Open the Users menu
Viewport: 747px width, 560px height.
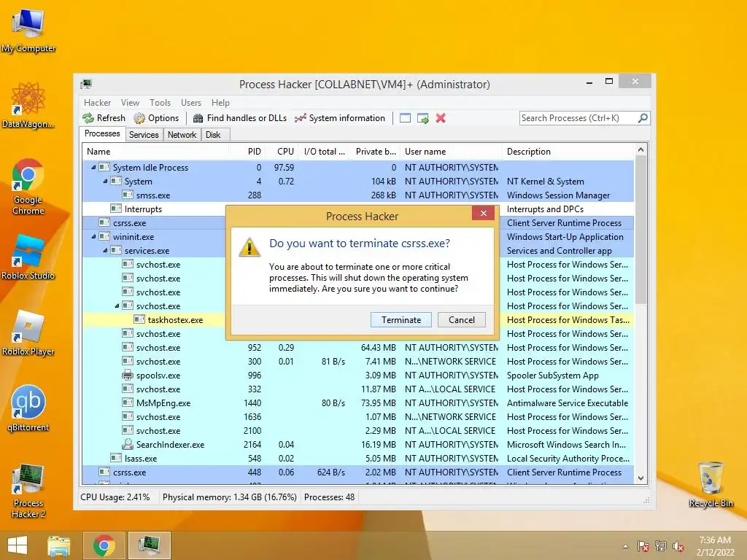coord(191,103)
